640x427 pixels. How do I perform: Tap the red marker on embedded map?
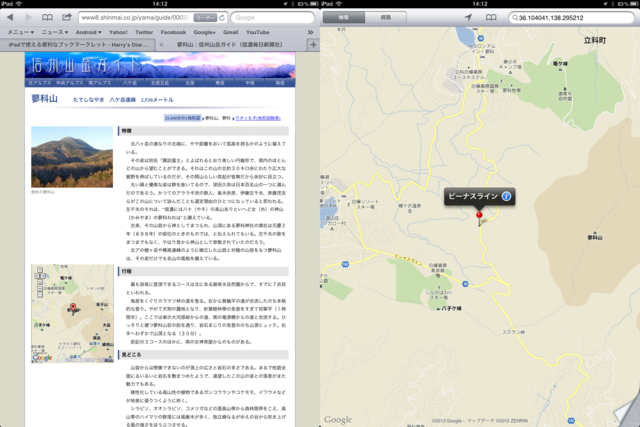[73, 308]
